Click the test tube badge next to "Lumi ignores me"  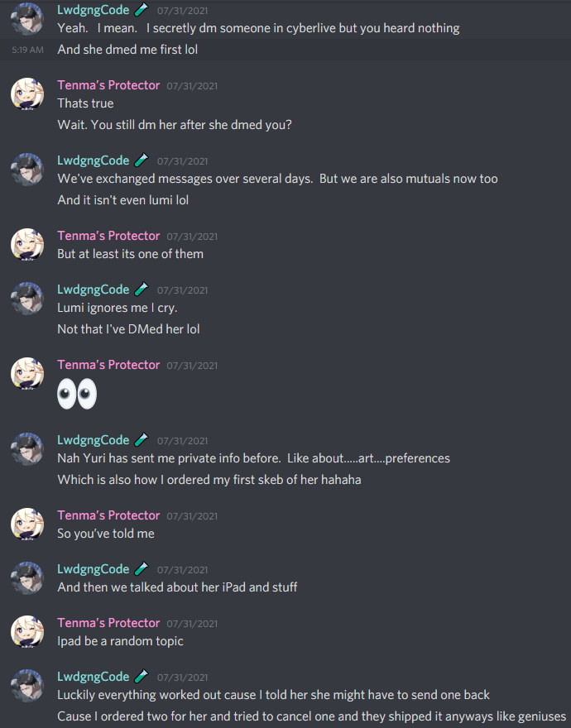[x=142, y=290]
